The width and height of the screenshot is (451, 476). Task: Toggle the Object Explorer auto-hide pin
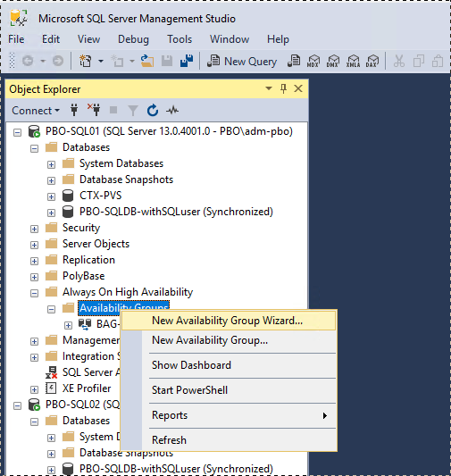pyautogui.click(x=283, y=88)
